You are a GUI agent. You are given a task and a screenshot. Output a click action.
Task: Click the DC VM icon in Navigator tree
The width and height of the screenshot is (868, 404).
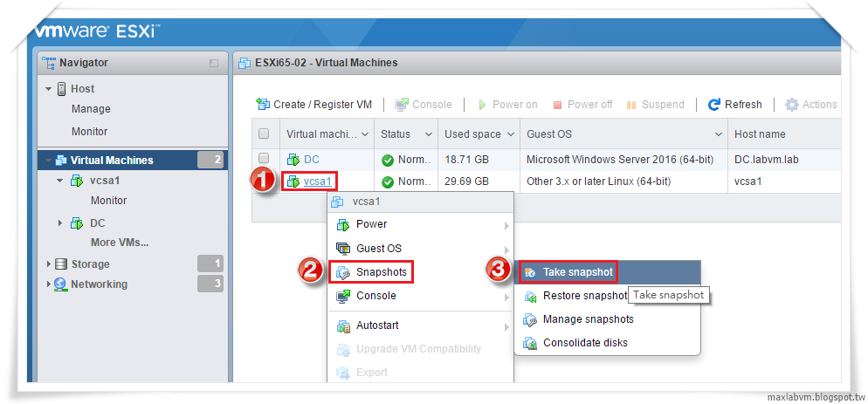(77, 223)
